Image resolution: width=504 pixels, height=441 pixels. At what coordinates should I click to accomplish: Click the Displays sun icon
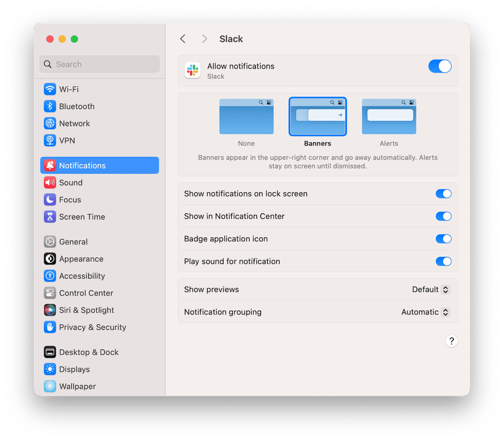[50, 369]
